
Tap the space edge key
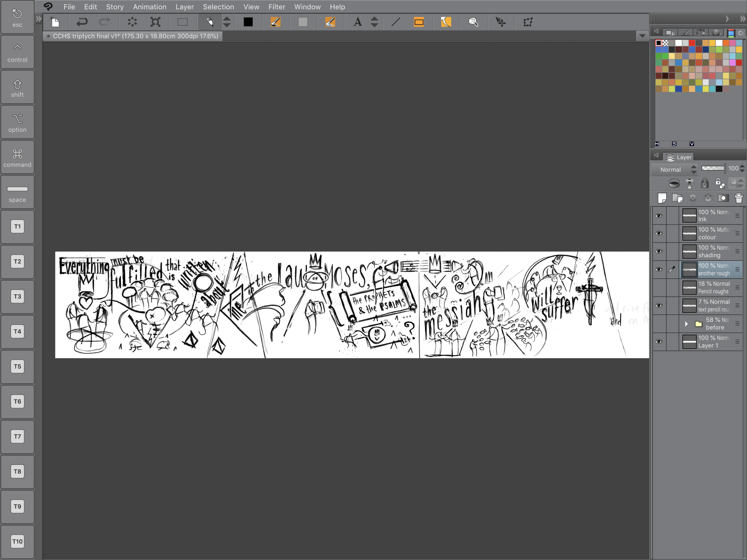[x=18, y=192]
